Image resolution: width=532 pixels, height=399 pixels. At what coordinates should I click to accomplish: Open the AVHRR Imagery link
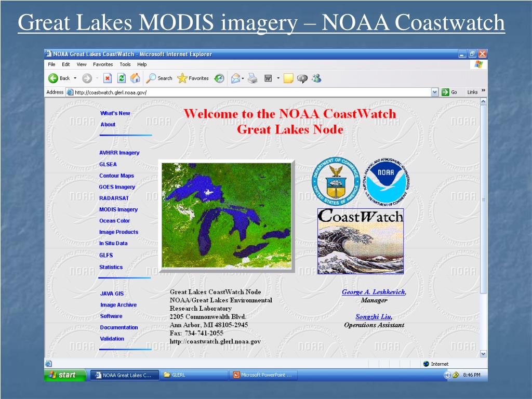[x=119, y=153]
